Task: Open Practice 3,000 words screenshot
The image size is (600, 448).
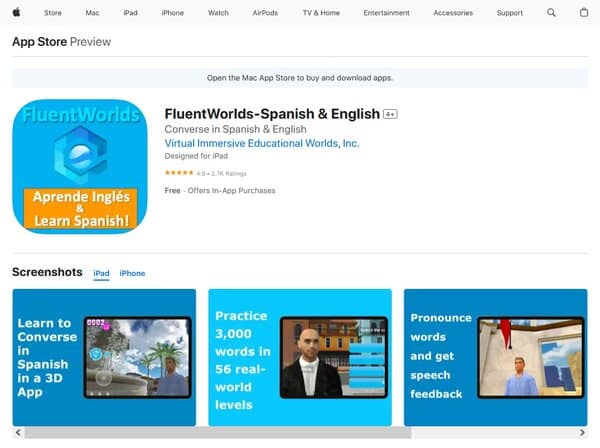Action: tap(300, 357)
